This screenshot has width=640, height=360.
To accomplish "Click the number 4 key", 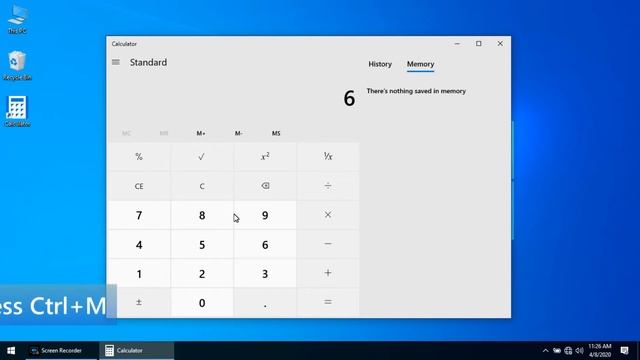I will (139, 244).
